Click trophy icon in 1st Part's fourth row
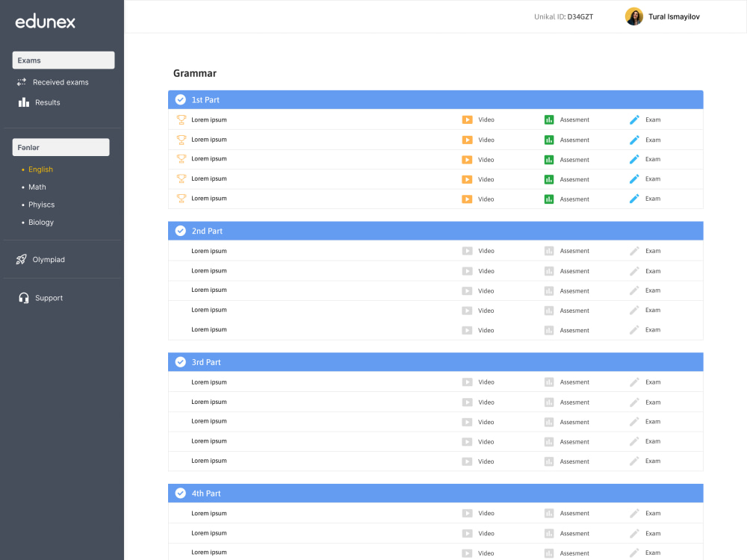The image size is (747, 560). (x=182, y=179)
